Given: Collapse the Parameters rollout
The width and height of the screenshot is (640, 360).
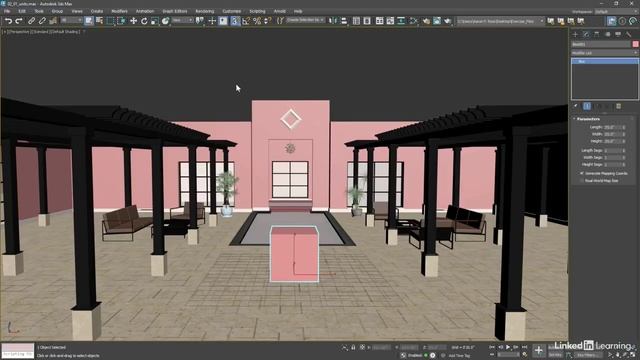Looking at the screenshot, I should click(588, 119).
